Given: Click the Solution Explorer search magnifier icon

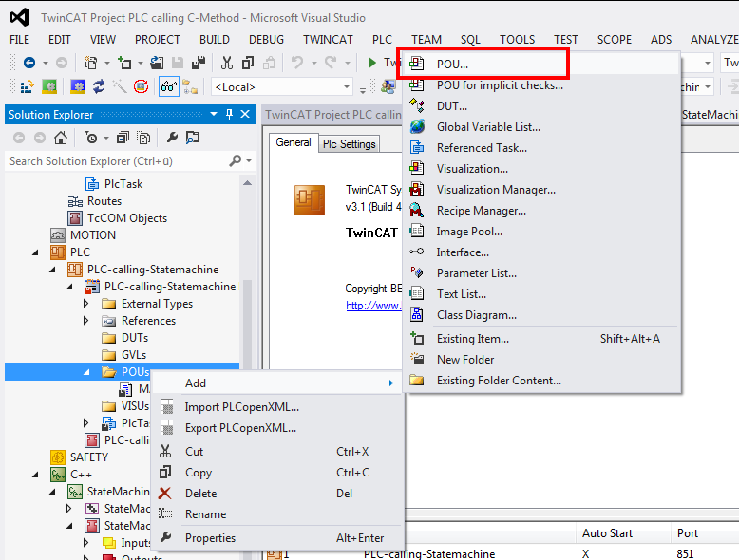Looking at the screenshot, I should coord(236,161).
